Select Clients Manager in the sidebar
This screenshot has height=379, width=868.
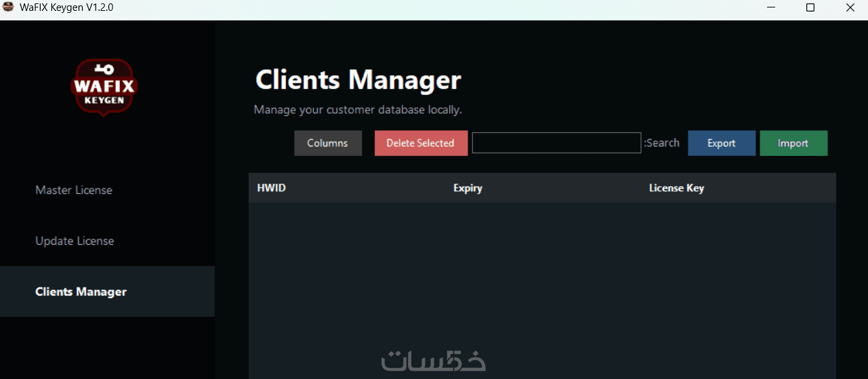pyautogui.click(x=107, y=292)
